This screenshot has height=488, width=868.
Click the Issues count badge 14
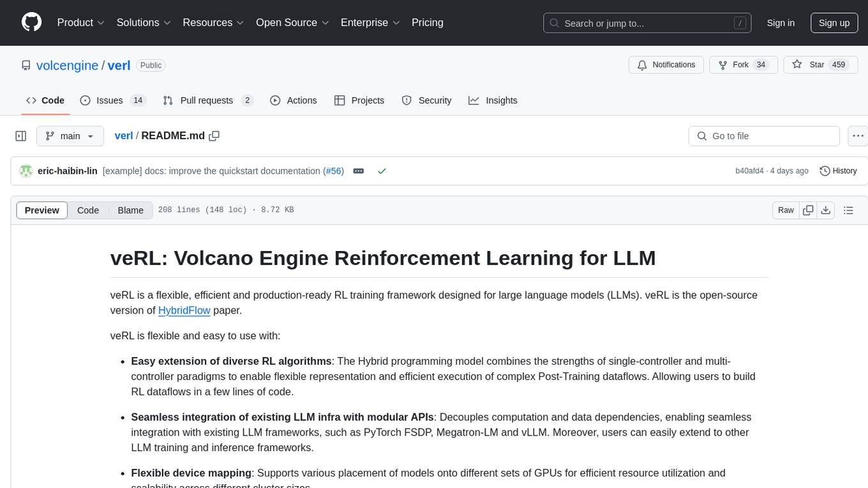point(138,100)
